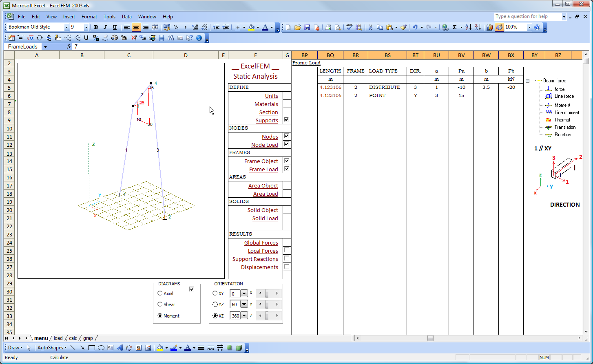Switch to the grap sheet tab

[88, 338]
